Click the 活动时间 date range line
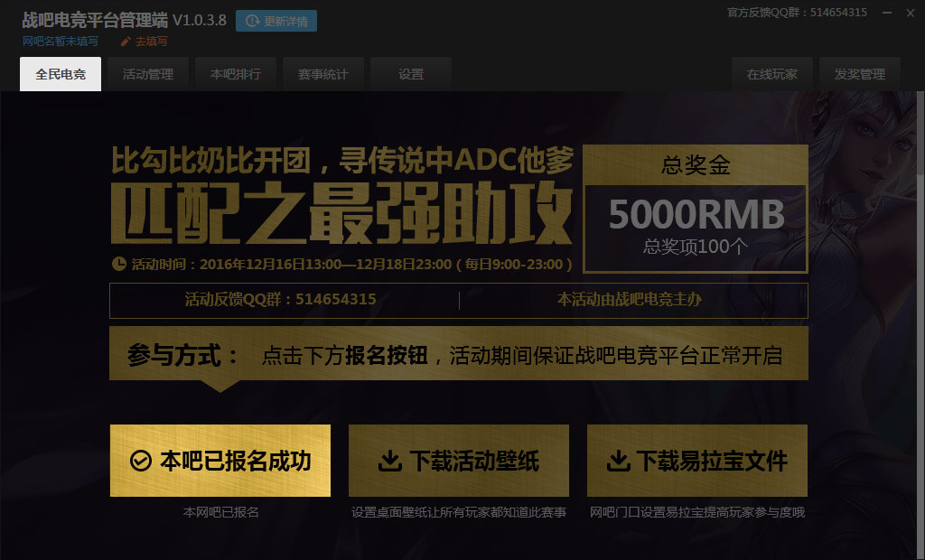The height and width of the screenshot is (560, 925). 351,264
